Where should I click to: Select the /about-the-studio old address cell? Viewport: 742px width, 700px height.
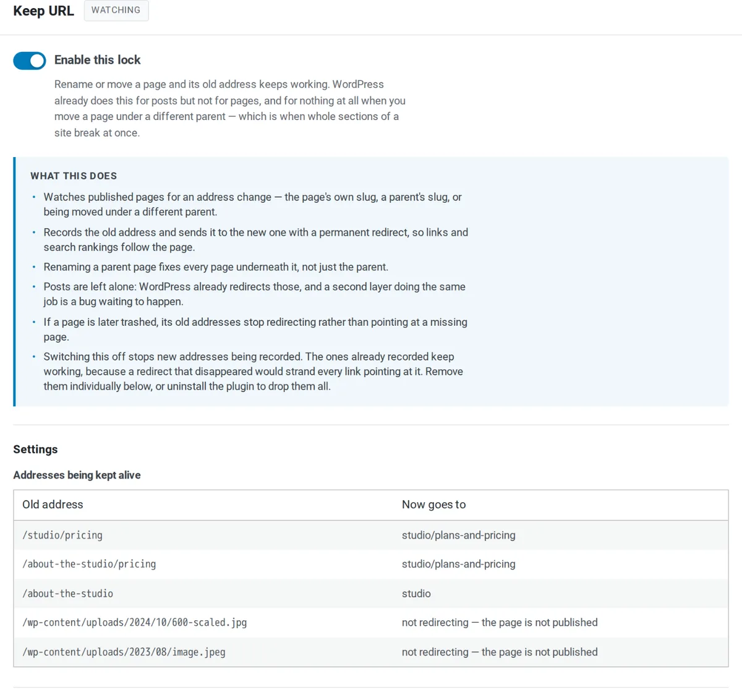tap(67, 594)
